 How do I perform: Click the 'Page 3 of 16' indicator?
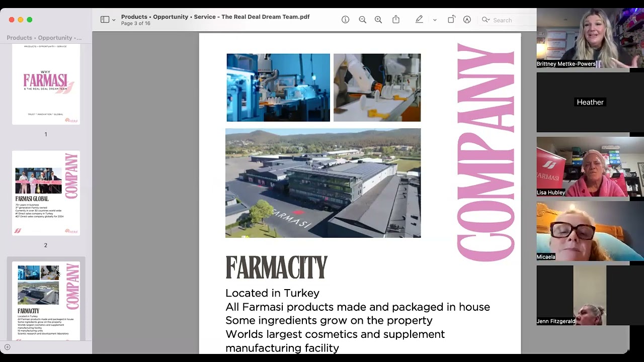(x=136, y=24)
